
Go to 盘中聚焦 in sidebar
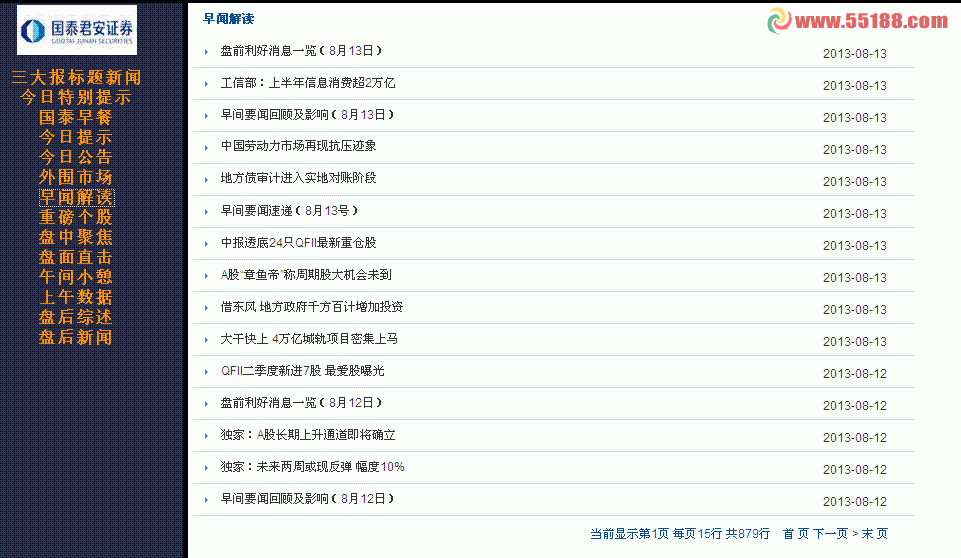click(x=76, y=237)
